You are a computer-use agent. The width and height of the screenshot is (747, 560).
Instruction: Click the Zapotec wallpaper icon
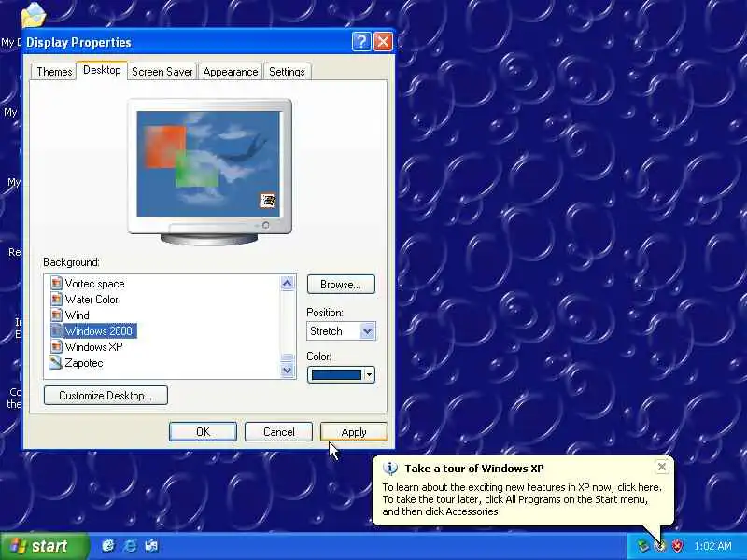click(56, 363)
